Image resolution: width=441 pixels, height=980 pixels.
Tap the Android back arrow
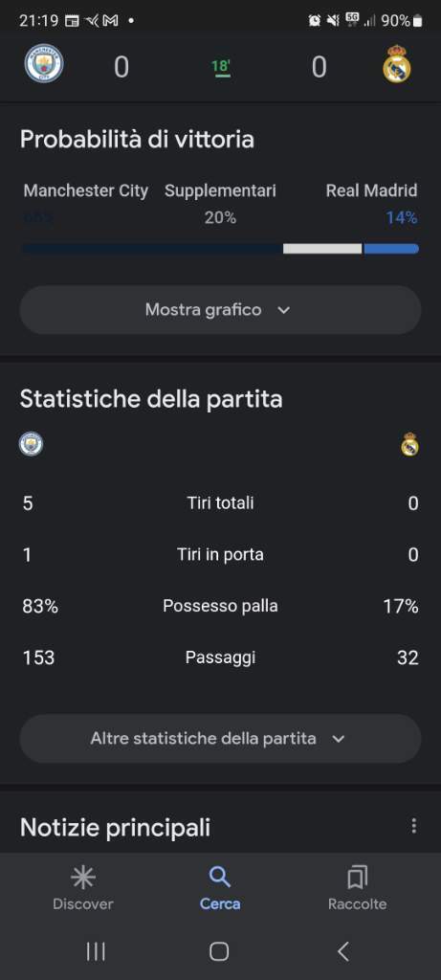click(x=342, y=951)
